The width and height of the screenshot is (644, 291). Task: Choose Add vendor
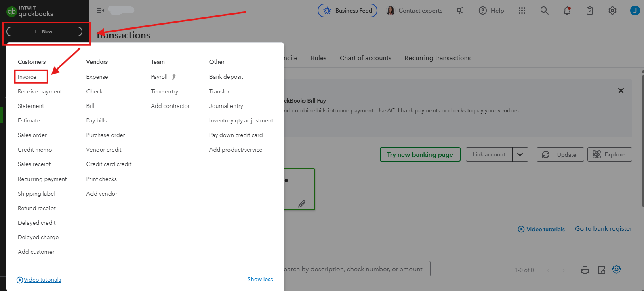102,194
